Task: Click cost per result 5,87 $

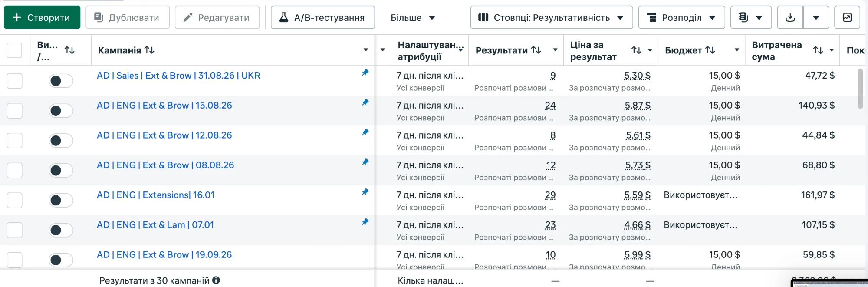Action: pyautogui.click(x=638, y=106)
